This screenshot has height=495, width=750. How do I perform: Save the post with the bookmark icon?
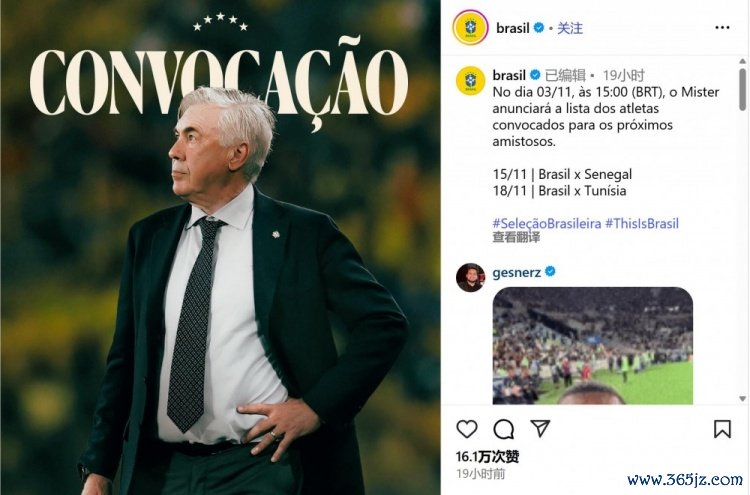point(722,429)
